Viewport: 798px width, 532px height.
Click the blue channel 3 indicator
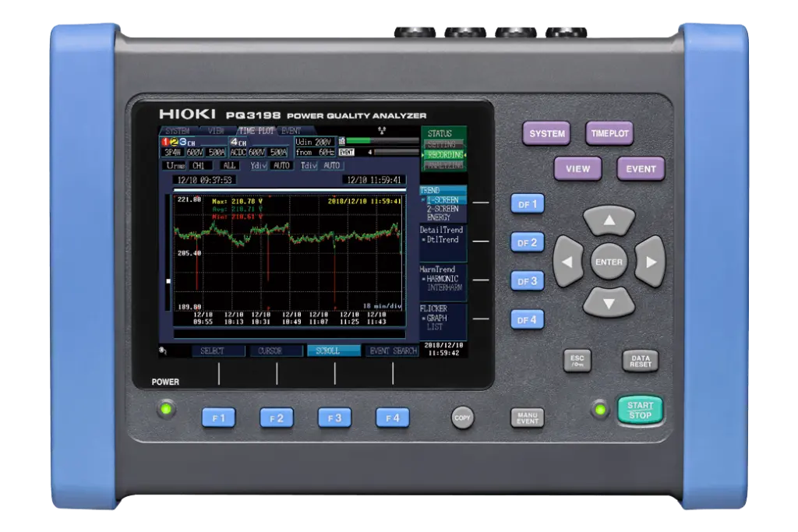pos(182,142)
